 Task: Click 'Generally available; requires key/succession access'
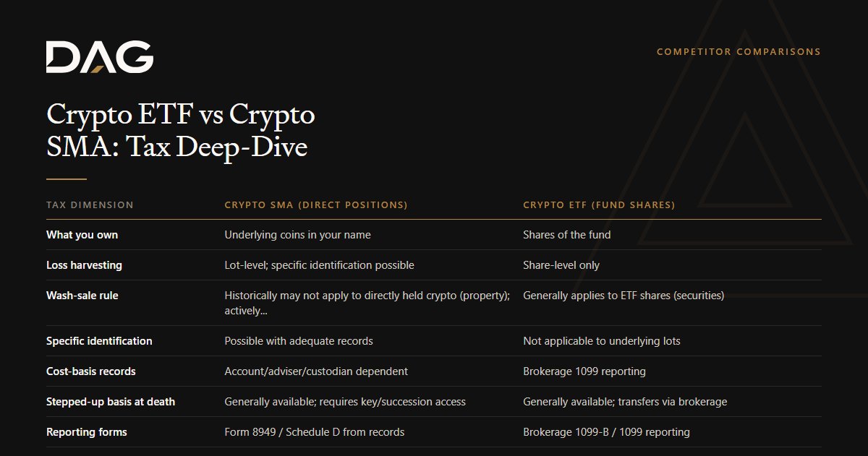(345, 402)
